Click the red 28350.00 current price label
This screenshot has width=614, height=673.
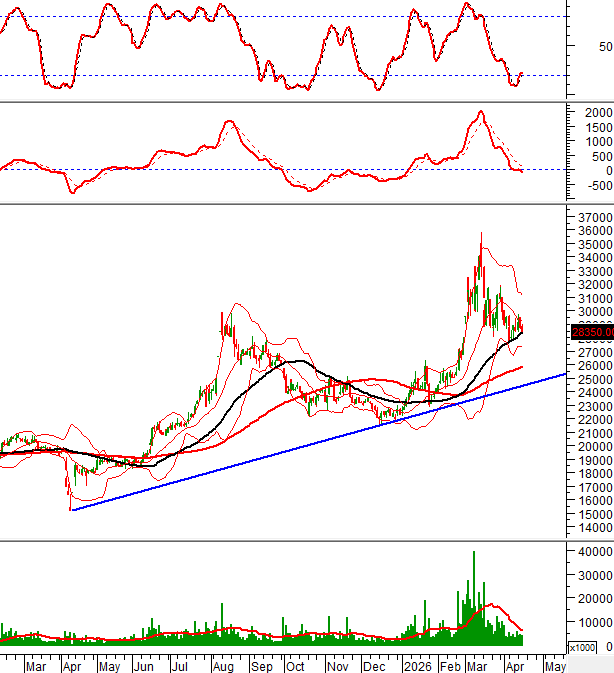(x=591, y=332)
